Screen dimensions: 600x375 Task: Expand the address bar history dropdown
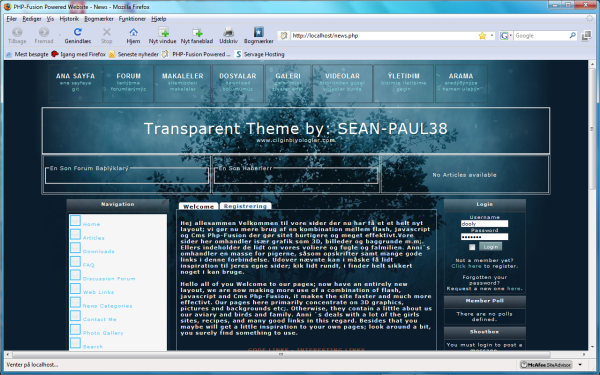[492, 36]
